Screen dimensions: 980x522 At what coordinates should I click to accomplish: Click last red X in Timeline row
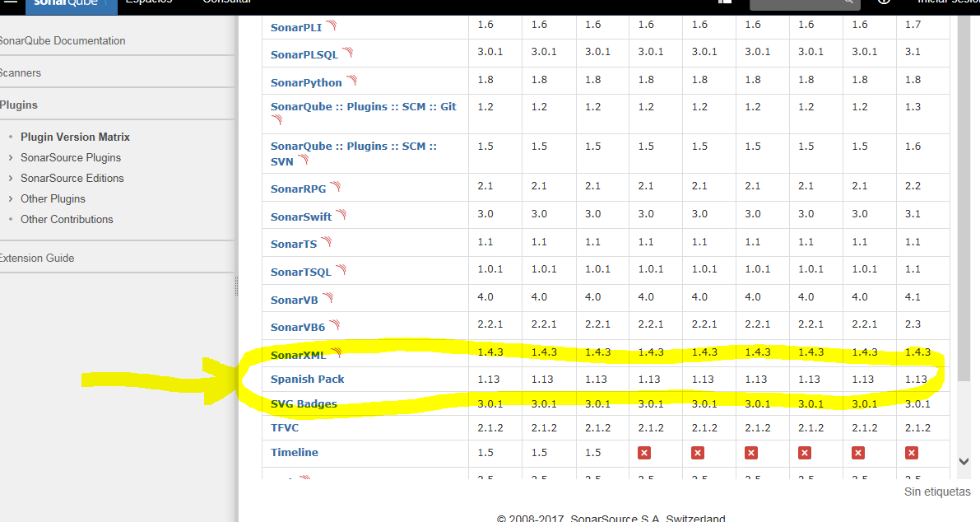[912, 453]
